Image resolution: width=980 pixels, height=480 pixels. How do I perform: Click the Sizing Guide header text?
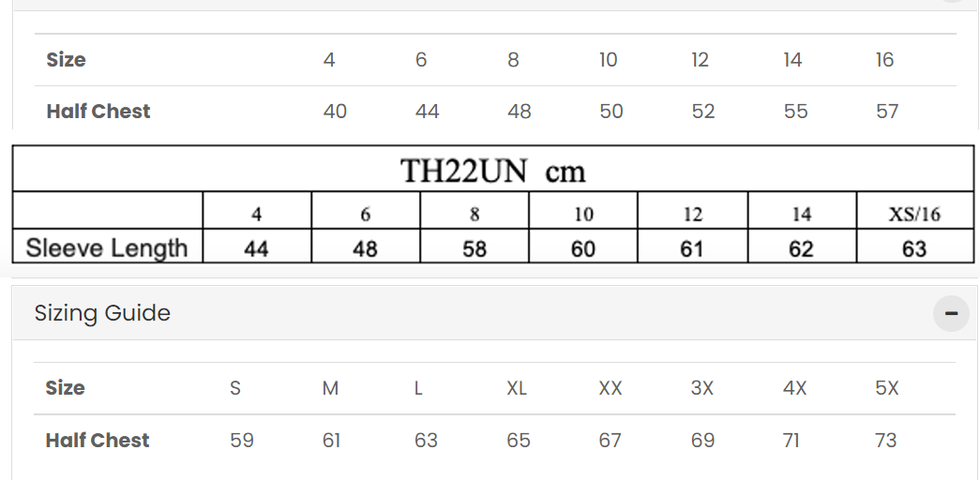point(102,313)
